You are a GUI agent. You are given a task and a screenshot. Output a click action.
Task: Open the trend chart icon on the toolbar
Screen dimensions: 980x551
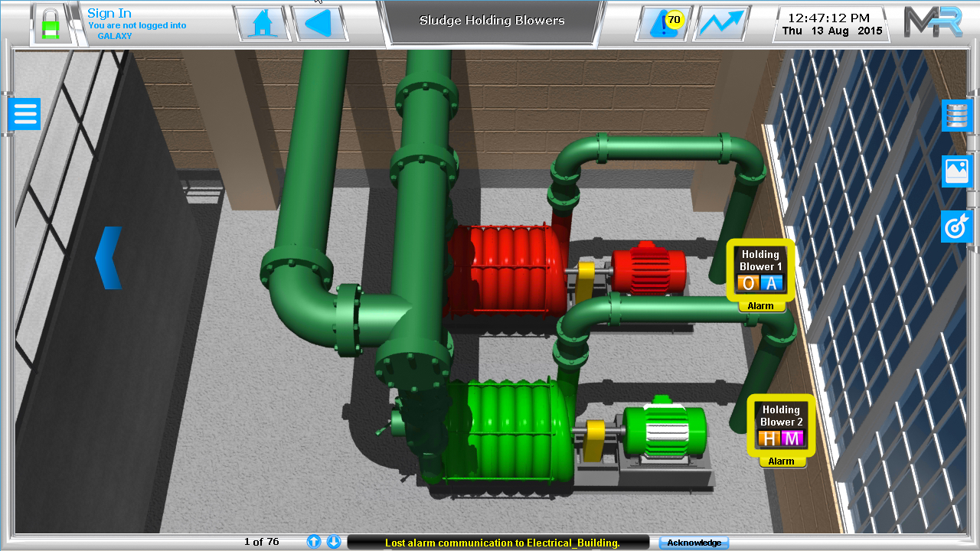coord(720,23)
